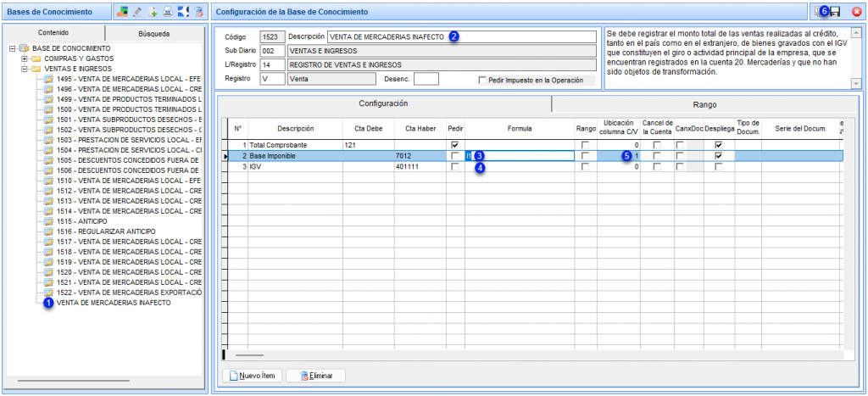Open the Rango tab

point(704,103)
